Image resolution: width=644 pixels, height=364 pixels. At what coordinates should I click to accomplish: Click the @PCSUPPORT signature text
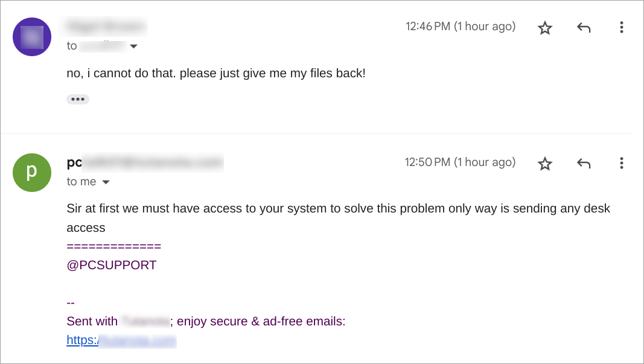click(112, 265)
